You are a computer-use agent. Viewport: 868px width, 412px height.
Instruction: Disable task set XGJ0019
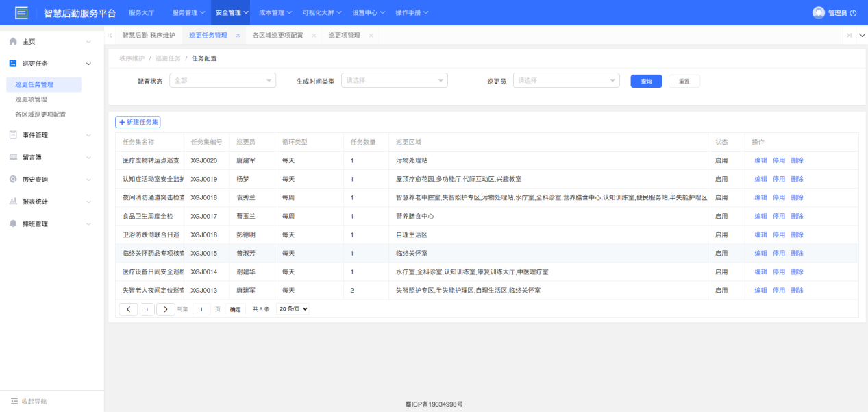tap(779, 179)
